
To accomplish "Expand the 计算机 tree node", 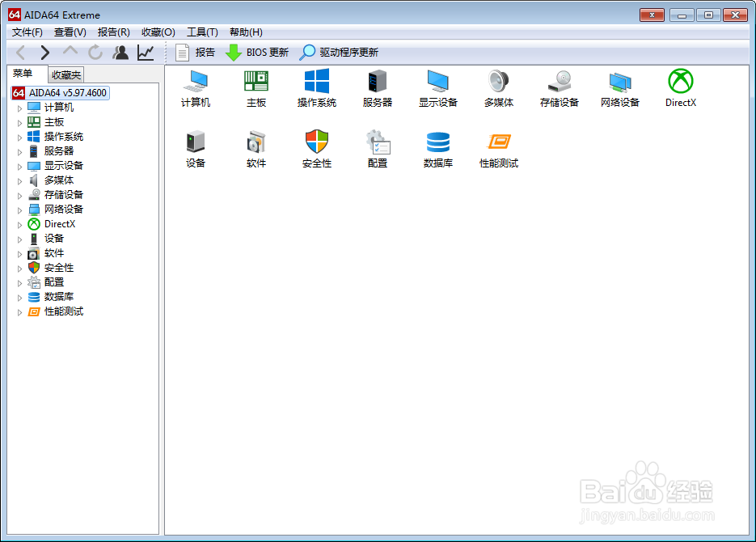I will [19, 108].
